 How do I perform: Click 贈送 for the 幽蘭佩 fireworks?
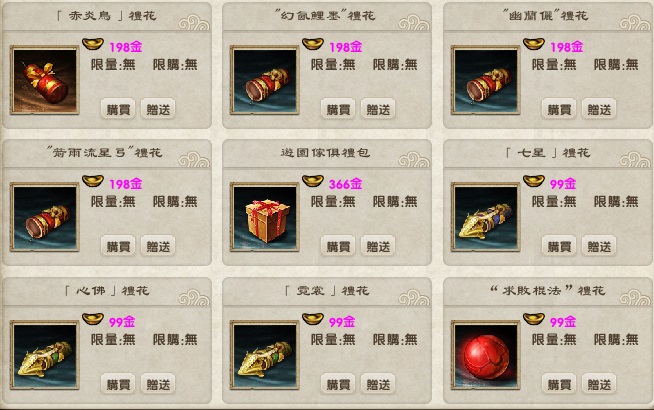[x=599, y=109]
